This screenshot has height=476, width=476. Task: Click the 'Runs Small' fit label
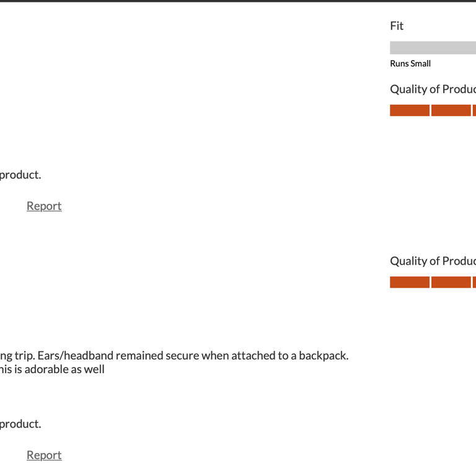coord(410,63)
